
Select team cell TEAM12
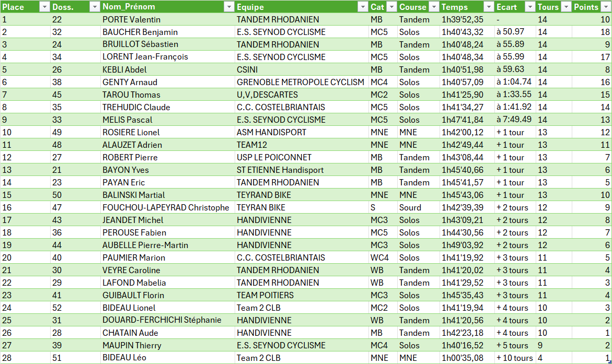click(302, 145)
